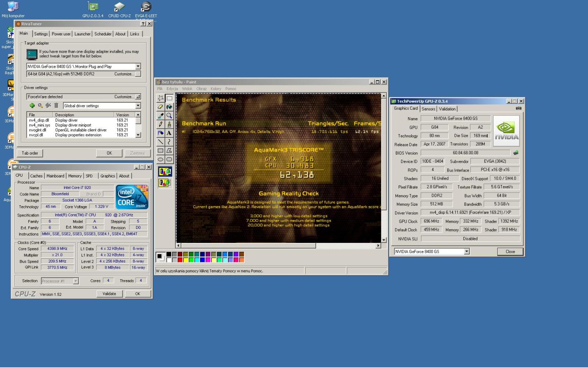Click the Tab order button in RivaTuner
The image size is (588, 368).
(x=30, y=153)
